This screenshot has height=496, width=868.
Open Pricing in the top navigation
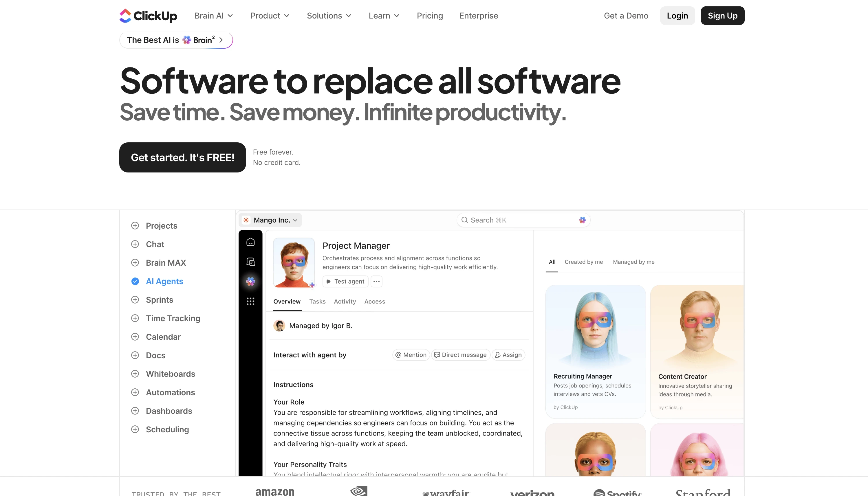tap(430, 16)
